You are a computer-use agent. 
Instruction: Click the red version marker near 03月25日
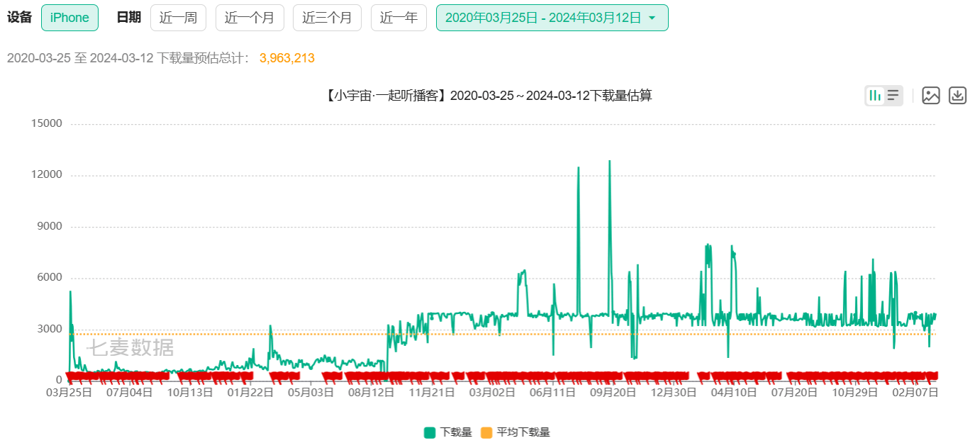pos(71,376)
